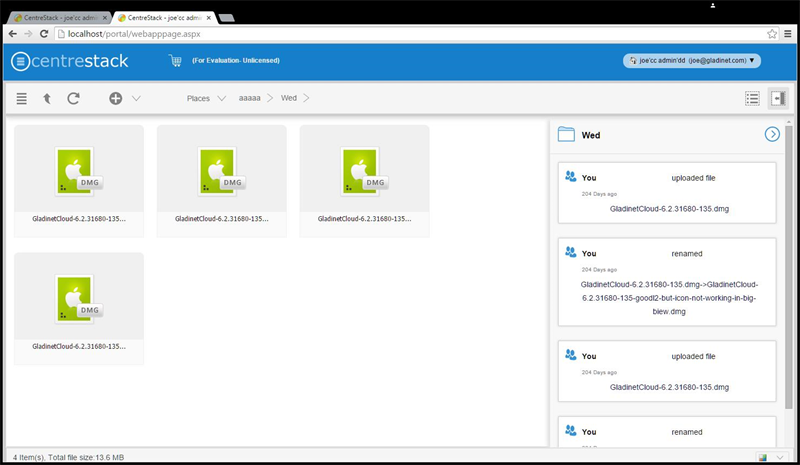This screenshot has width=800, height=465.
Task: Switch to list view
Action: [753, 99]
